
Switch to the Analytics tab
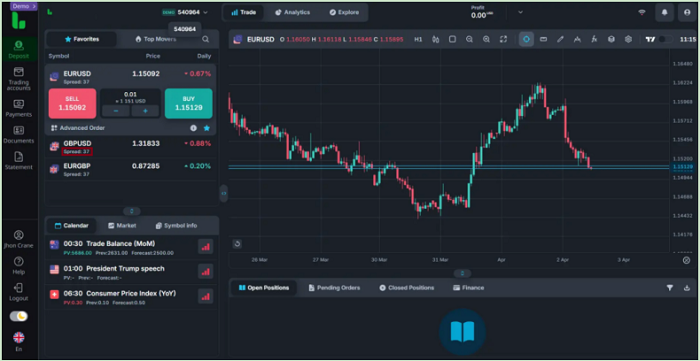292,12
